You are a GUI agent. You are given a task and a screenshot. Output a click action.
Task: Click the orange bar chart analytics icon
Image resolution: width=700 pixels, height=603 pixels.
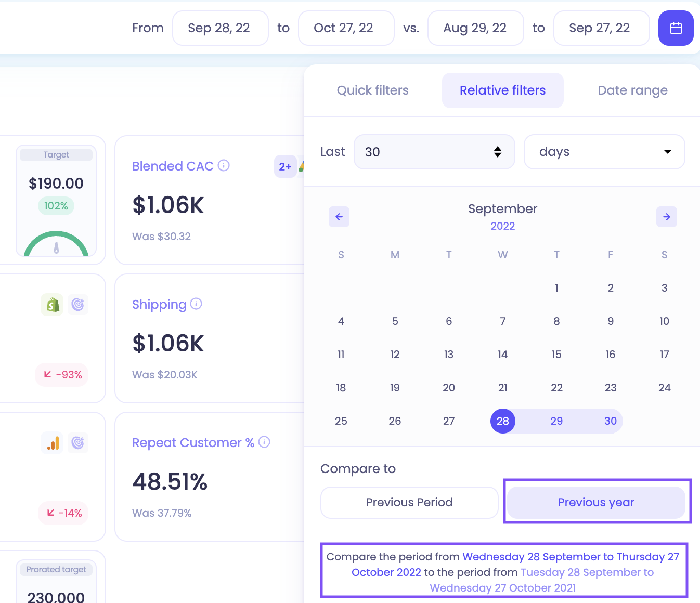pyautogui.click(x=52, y=443)
